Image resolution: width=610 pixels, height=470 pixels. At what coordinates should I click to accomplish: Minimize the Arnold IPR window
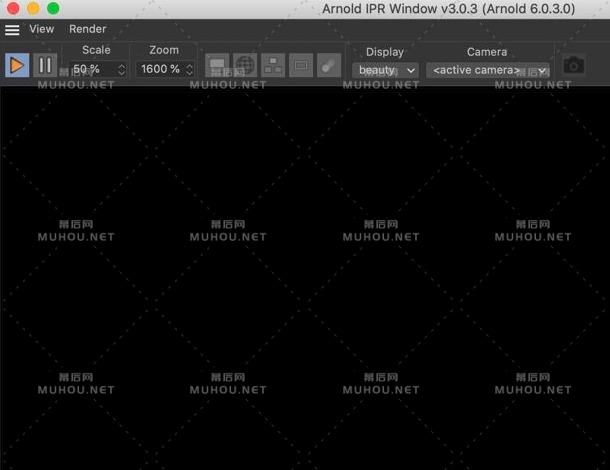(33, 8)
